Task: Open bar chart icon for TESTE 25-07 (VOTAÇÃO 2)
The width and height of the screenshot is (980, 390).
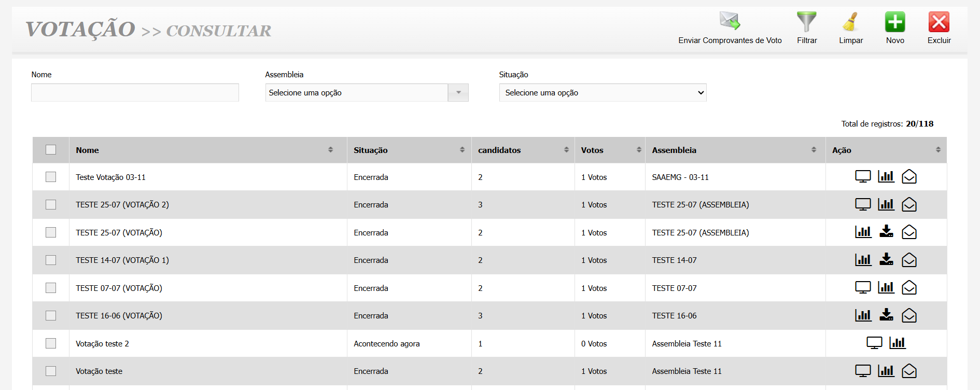Action: [886, 204]
